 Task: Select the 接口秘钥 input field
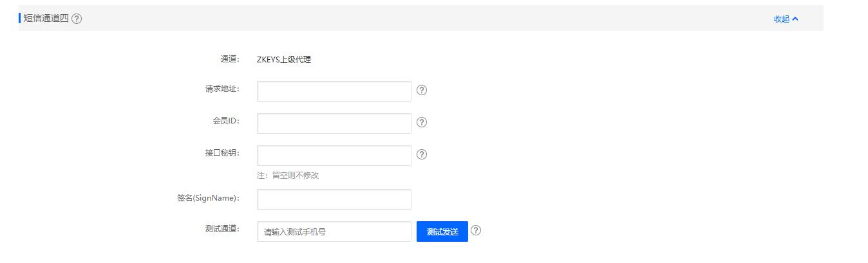tap(334, 156)
